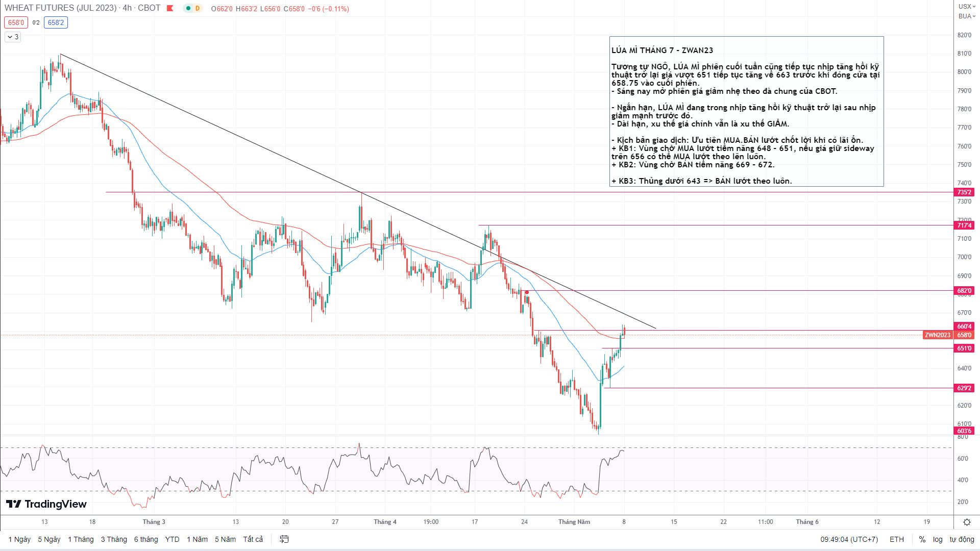This screenshot has height=551, width=980.
Task: Open the go to date calendar icon
Action: point(284,539)
